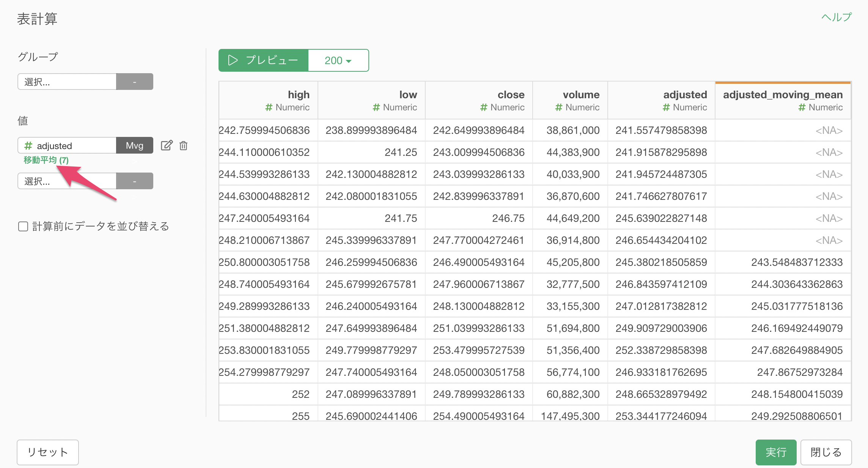Click the 移動平均 (7) settings link
This screenshot has height=468, width=868.
[46, 160]
